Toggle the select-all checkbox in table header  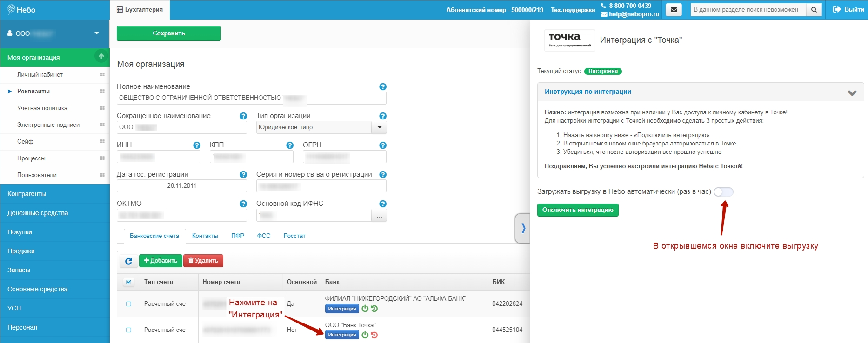pyautogui.click(x=129, y=282)
